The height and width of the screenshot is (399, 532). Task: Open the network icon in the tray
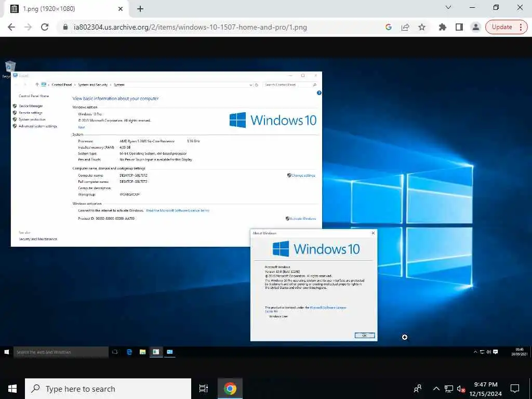click(449, 389)
